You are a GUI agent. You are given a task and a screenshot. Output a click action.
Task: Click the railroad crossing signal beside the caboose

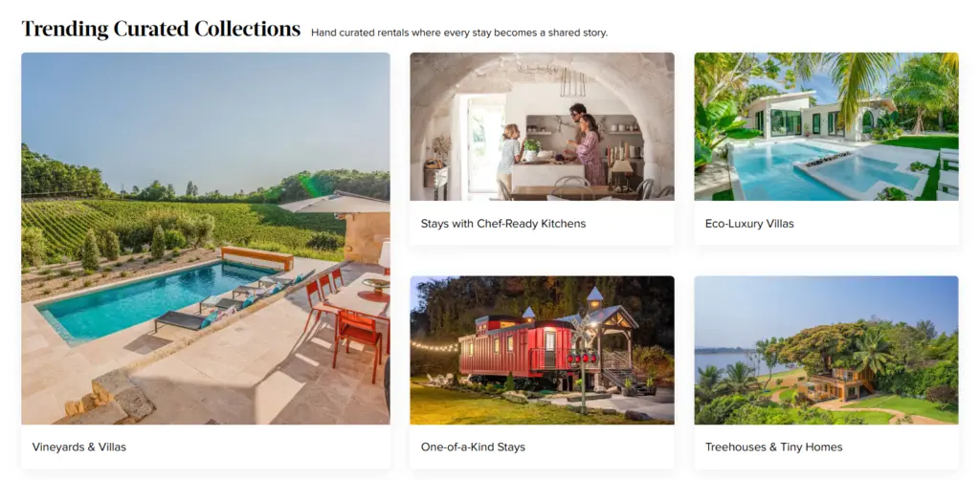point(583,363)
